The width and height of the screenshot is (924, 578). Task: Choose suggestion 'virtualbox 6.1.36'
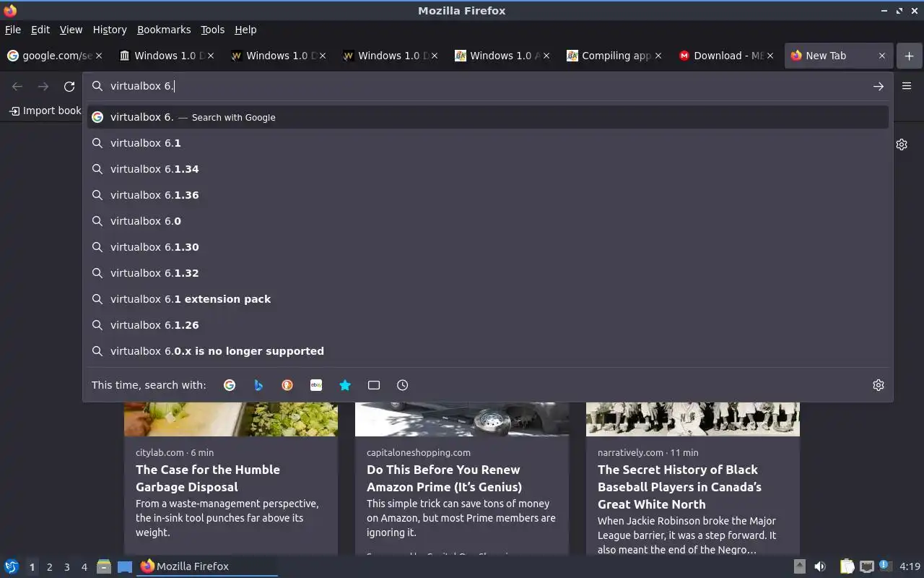point(488,195)
